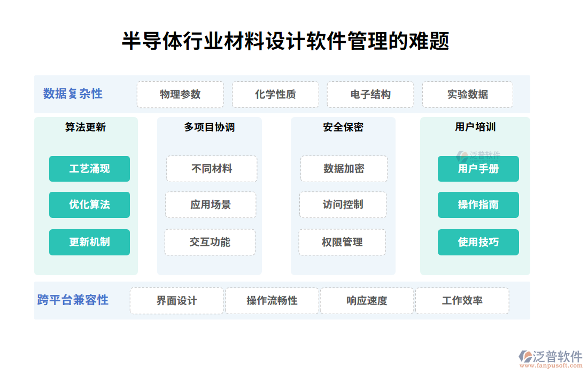
Task: Click the 数据复杂性 heading
Action: [x=73, y=94]
